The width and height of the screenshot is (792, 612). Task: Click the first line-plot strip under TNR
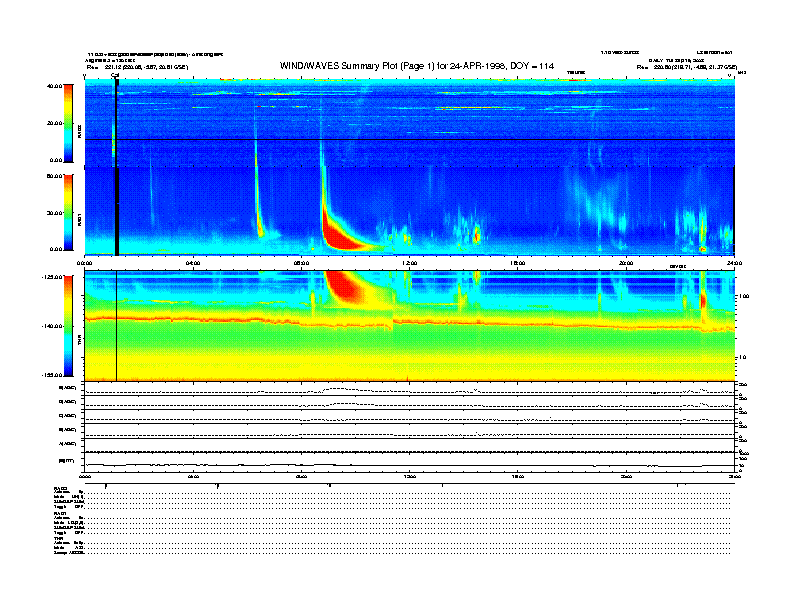pos(410,389)
